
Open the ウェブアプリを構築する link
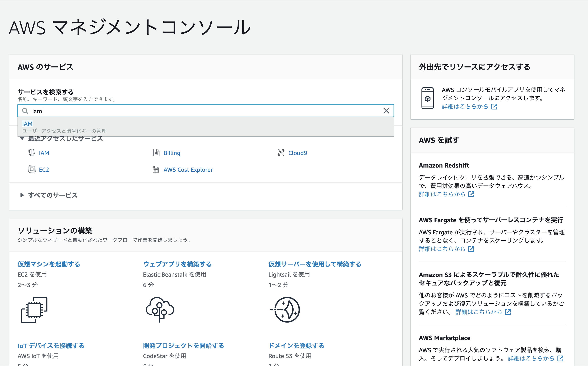177,264
